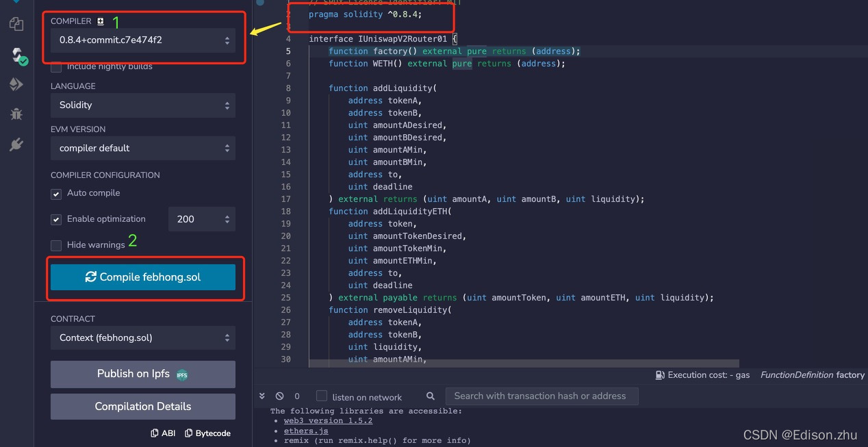Viewport: 868px width, 447px height.
Task: Open the ethers.js link
Action: [306, 431]
